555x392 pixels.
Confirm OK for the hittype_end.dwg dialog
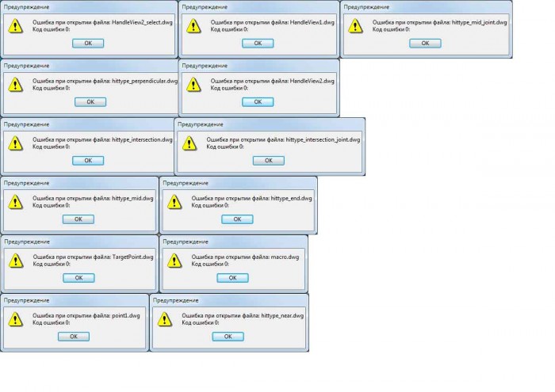pos(237,219)
